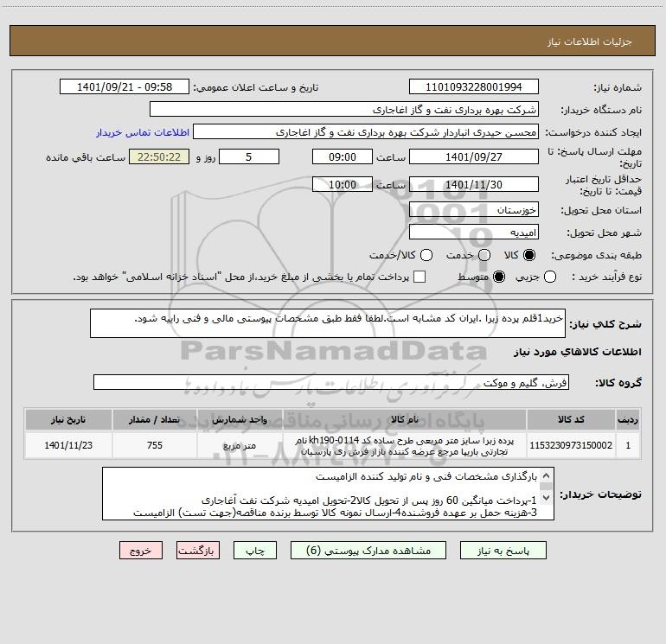Click the کد کالا column header
This screenshot has width=666, height=644.
[x=571, y=419]
